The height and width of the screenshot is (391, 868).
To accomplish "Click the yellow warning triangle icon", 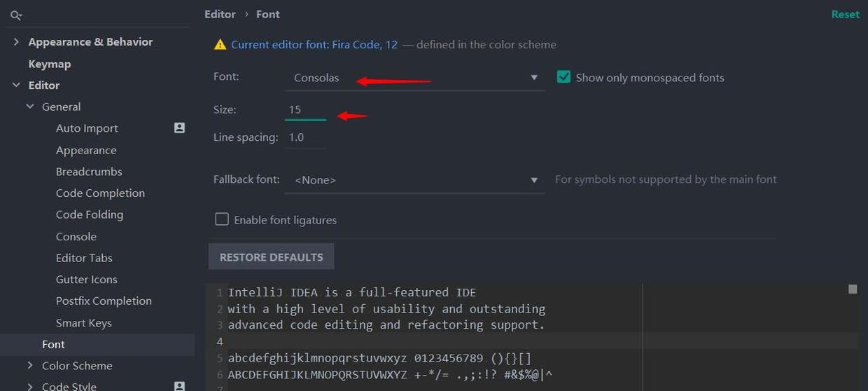I will point(220,45).
